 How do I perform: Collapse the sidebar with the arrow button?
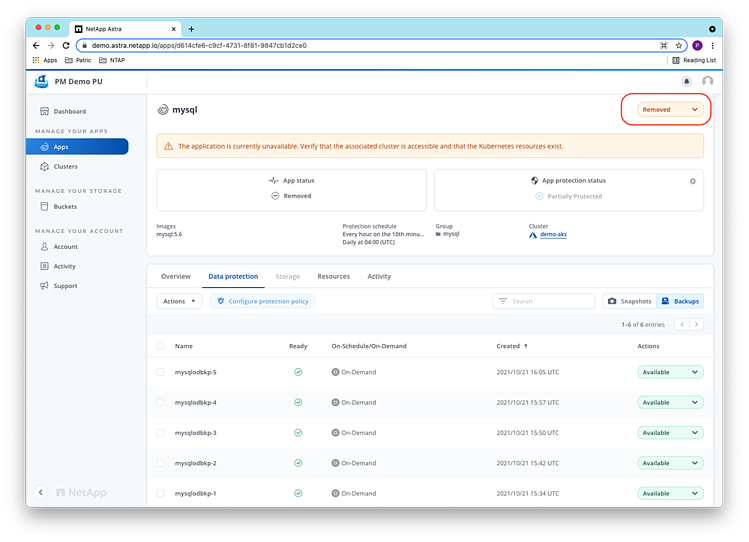[x=41, y=492]
